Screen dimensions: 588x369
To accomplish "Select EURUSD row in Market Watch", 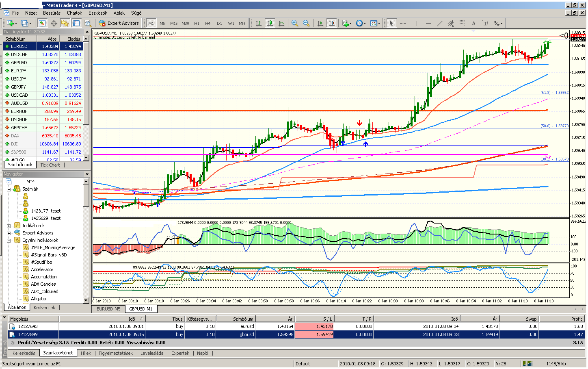I will 43,46.
